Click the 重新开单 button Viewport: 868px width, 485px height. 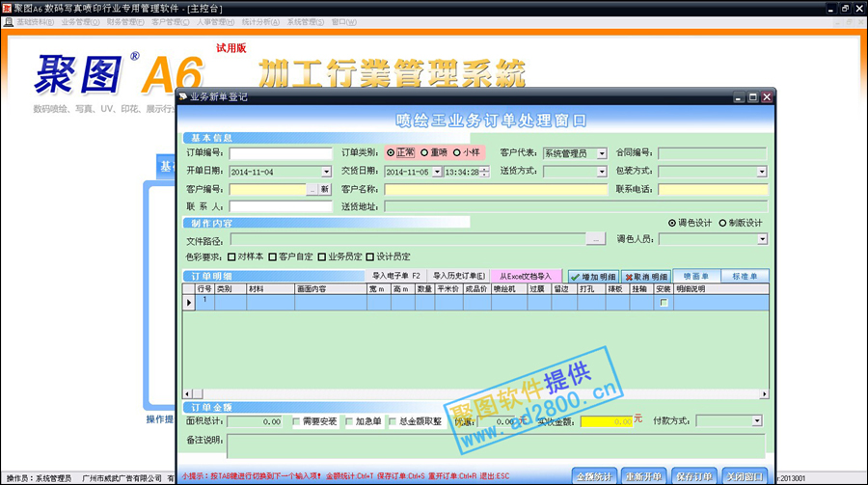pos(644,476)
